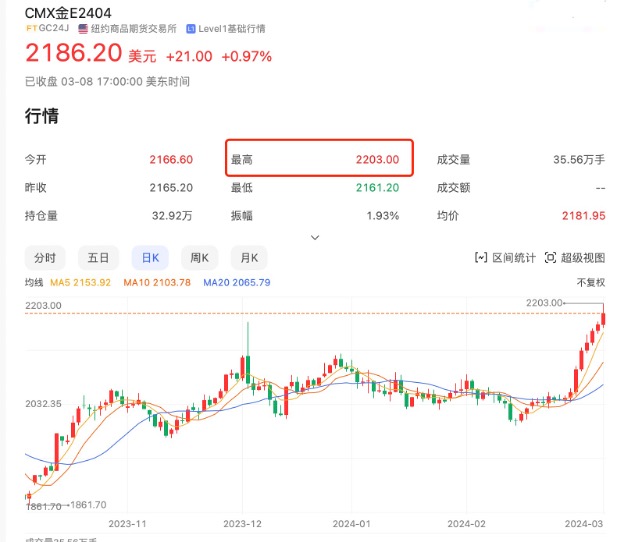This screenshot has height=542, width=618.
Task: Open the 不复权 adjustment dropdown
Action: point(591,282)
